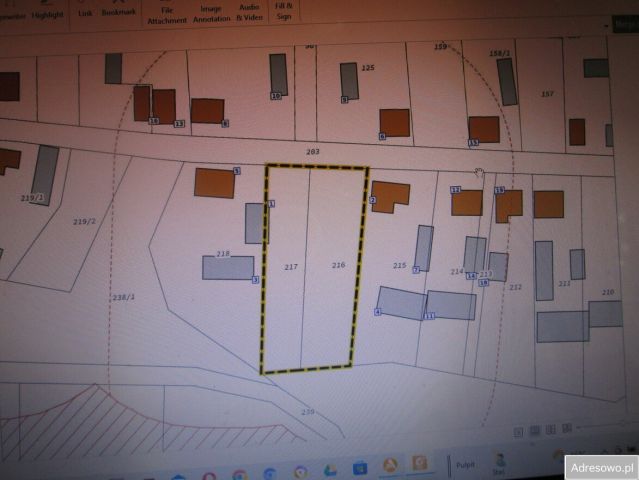The image size is (639, 480).
Task: Click house number marker 13
Action: click(179, 123)
